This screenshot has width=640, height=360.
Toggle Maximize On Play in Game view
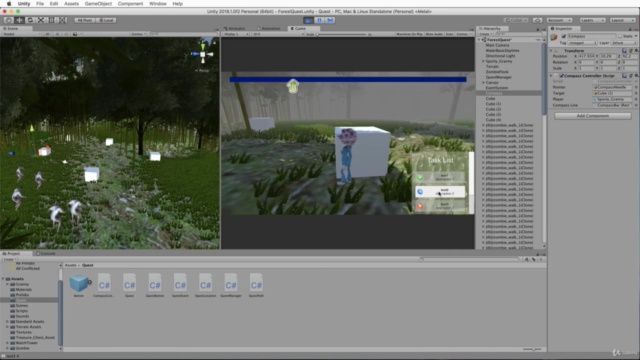click(409, 34)
